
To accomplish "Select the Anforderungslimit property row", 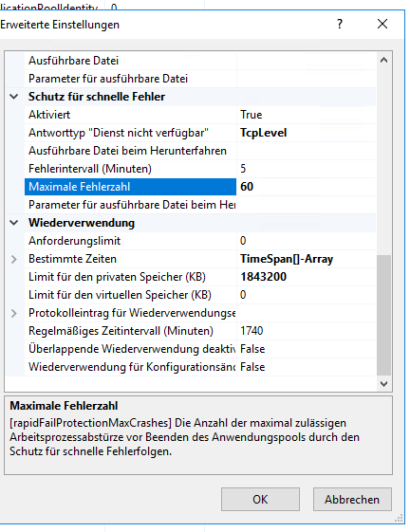I will pos(200,241).
